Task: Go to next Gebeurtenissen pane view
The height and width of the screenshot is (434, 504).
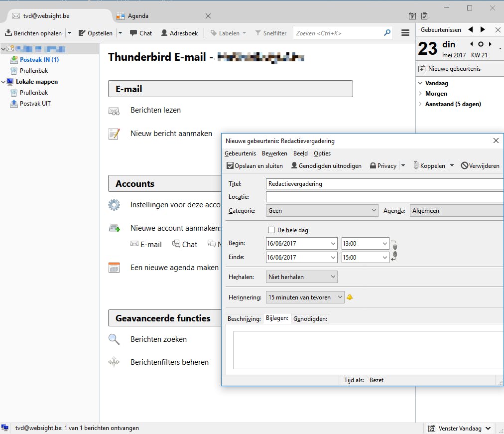Action: (483, 29)
